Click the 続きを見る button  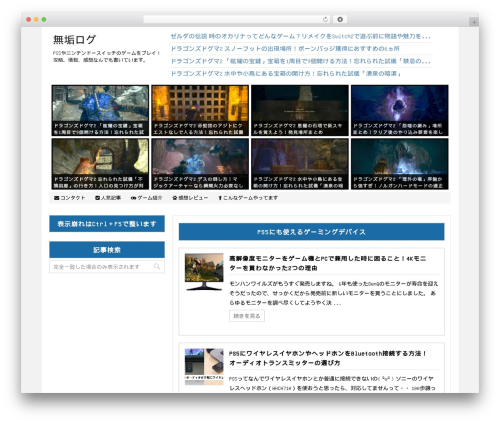tap(247, 316)
